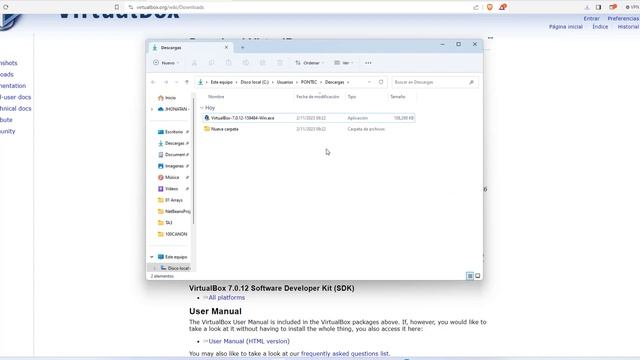This screenshot has height=360, width=640.
Task: Collapse the Hoy group
Action: click(202, 108)
